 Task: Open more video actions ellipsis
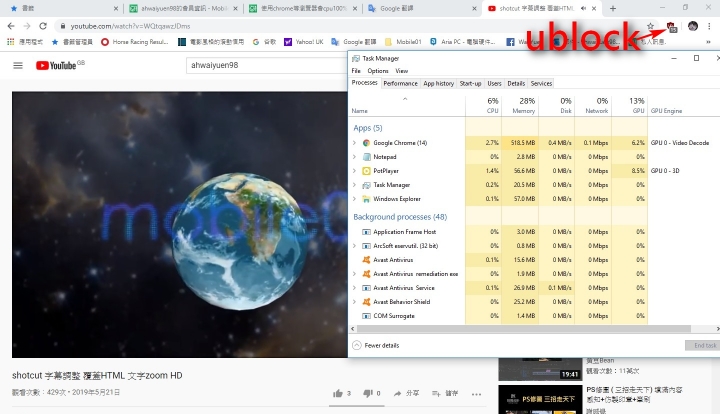click(476, 394)
